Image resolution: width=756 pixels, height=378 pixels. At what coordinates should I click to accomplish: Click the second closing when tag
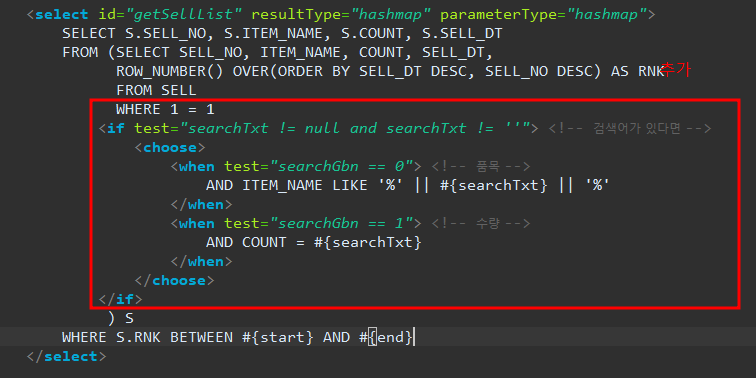click(x=201, y=261)
